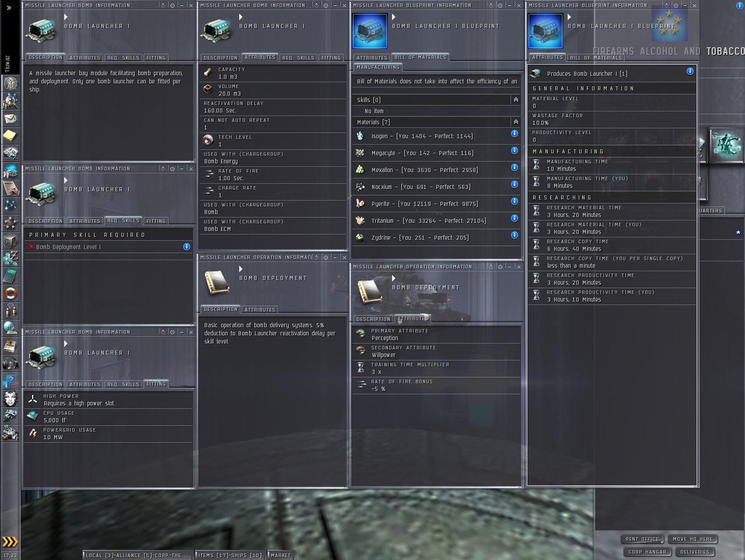745x560 pixels.
Task: Open the Items [17] - Ships [10] tab
Action: 230,555
